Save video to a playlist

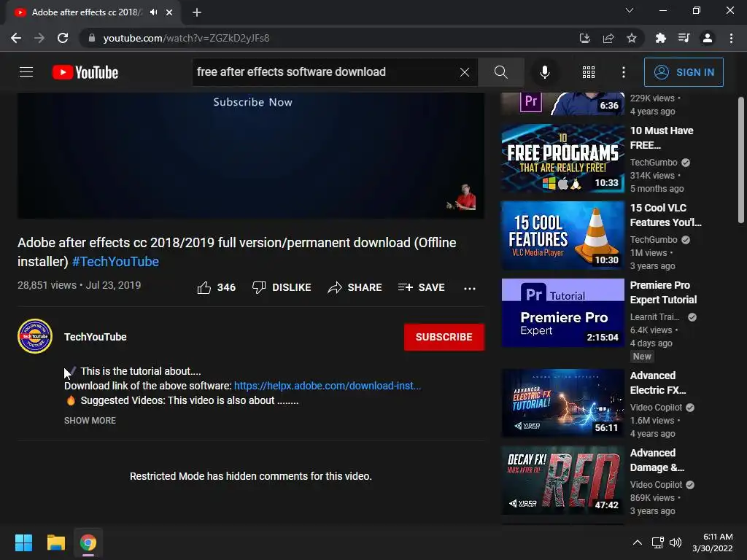421,287
